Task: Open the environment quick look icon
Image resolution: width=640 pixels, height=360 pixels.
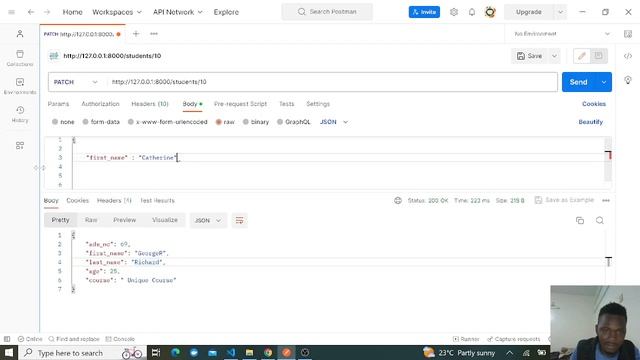Action: pos(628,34)
